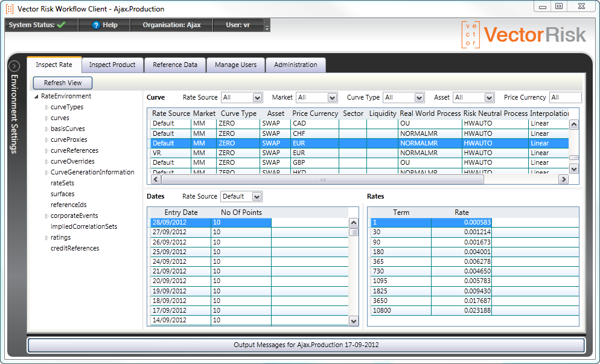600x364 pixels.
Task: Click the User: vr status item
Action: (x=238, y=25)
